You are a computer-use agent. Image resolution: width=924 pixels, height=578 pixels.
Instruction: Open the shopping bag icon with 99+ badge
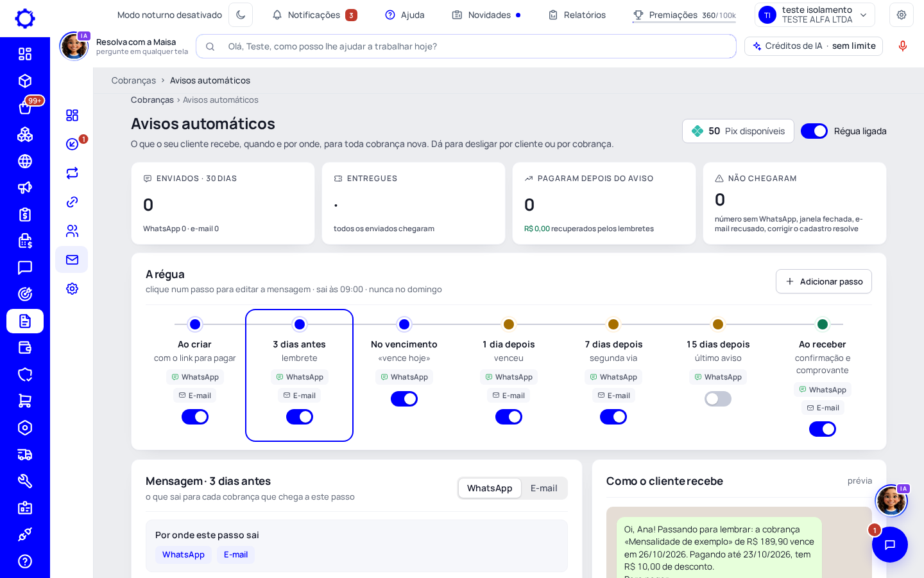pos(25,107)
